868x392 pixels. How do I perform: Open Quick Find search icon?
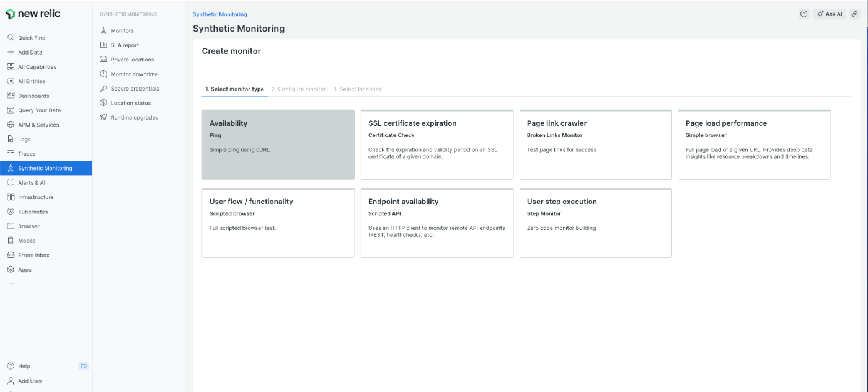point(11,38)
